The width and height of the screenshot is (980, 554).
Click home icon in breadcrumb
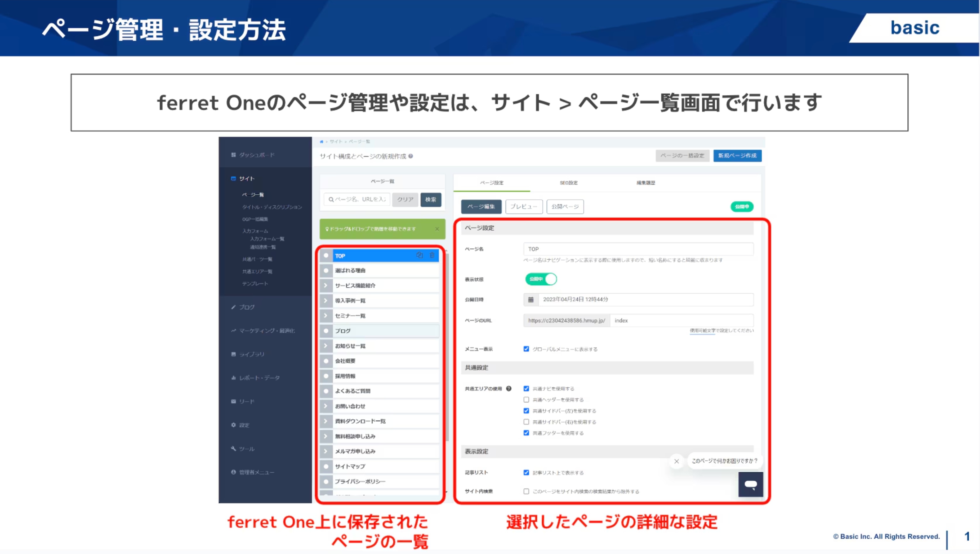(322, 141)
